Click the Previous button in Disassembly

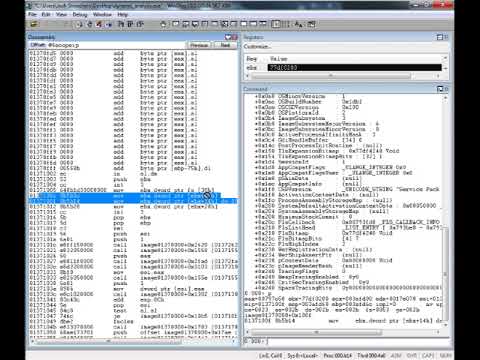[x=199, y=45]
